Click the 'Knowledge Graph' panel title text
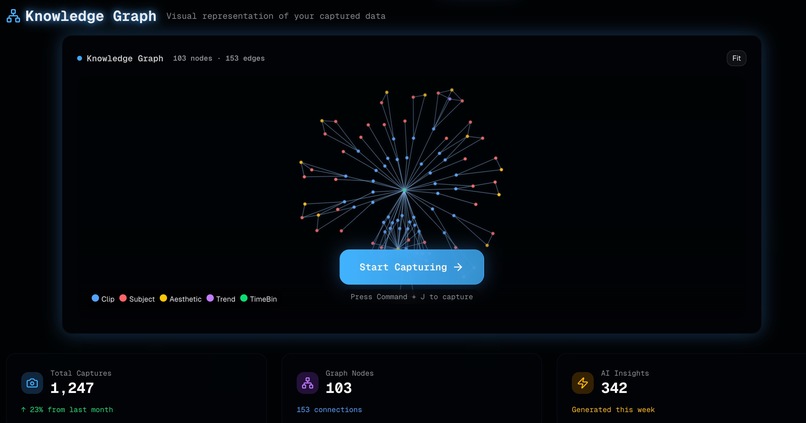 point(125,59)
